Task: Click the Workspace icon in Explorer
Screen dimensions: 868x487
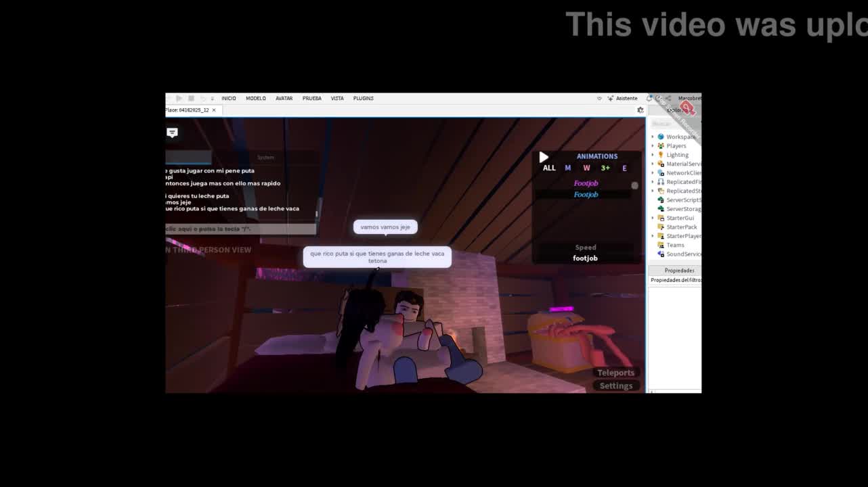Action: coord(661,137)
